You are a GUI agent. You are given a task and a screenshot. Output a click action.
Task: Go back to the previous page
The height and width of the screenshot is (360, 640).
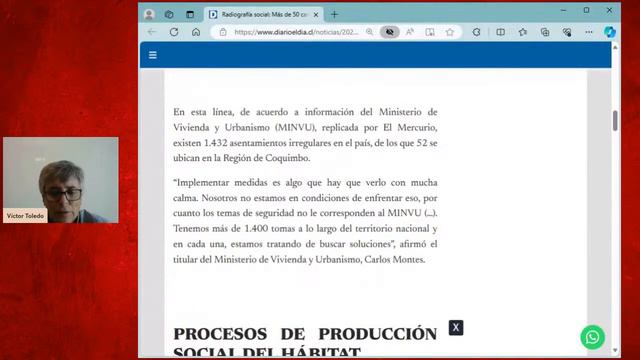(152, 32)
